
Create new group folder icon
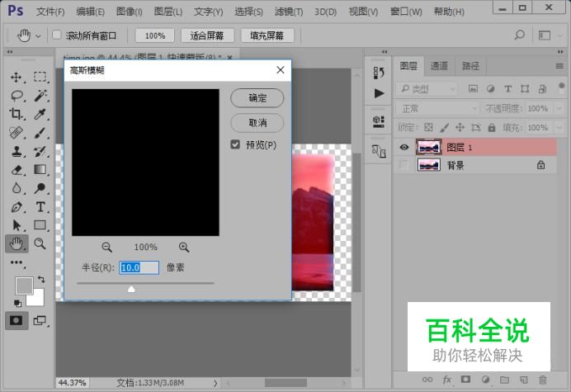coord(504,380)
